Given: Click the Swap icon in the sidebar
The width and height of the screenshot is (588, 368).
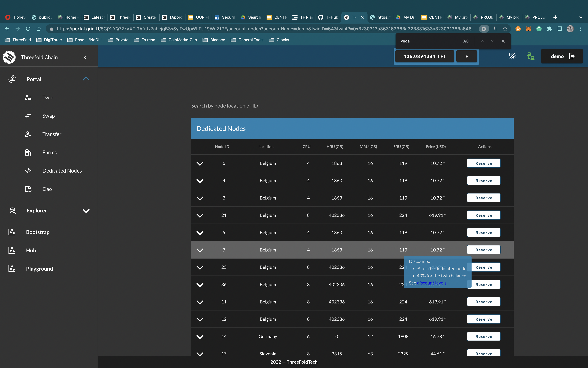Looking at the screenshot, I should point(28,116).
